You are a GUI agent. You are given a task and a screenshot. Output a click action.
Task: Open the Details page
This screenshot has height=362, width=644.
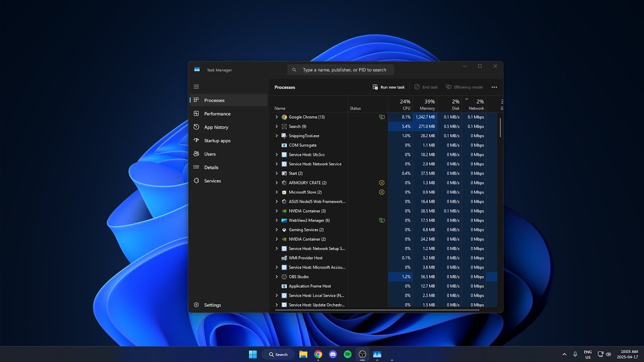pos(228,167)
